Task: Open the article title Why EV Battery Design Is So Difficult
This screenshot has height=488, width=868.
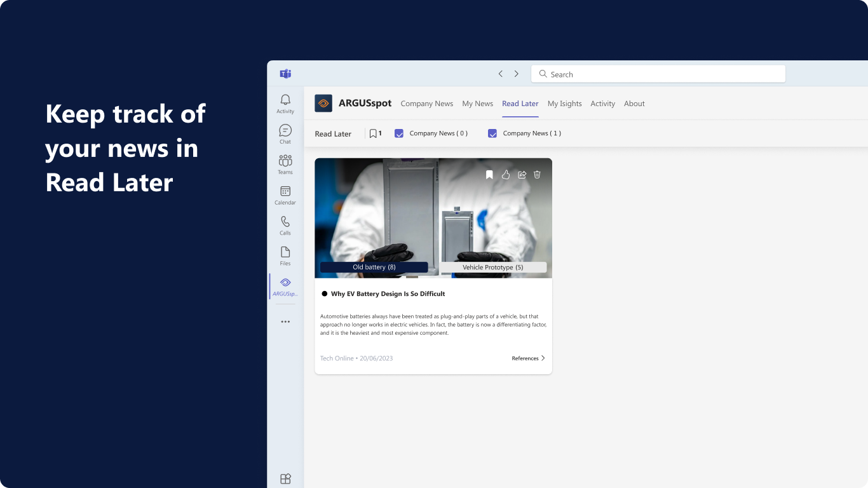Action: pyautogui.click(x=388, y=294)
